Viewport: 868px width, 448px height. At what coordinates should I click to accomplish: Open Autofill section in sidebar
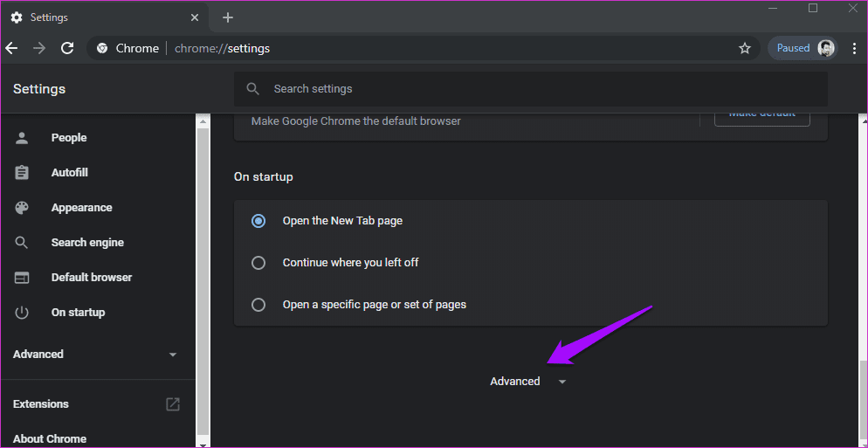(x=70, y=173)
